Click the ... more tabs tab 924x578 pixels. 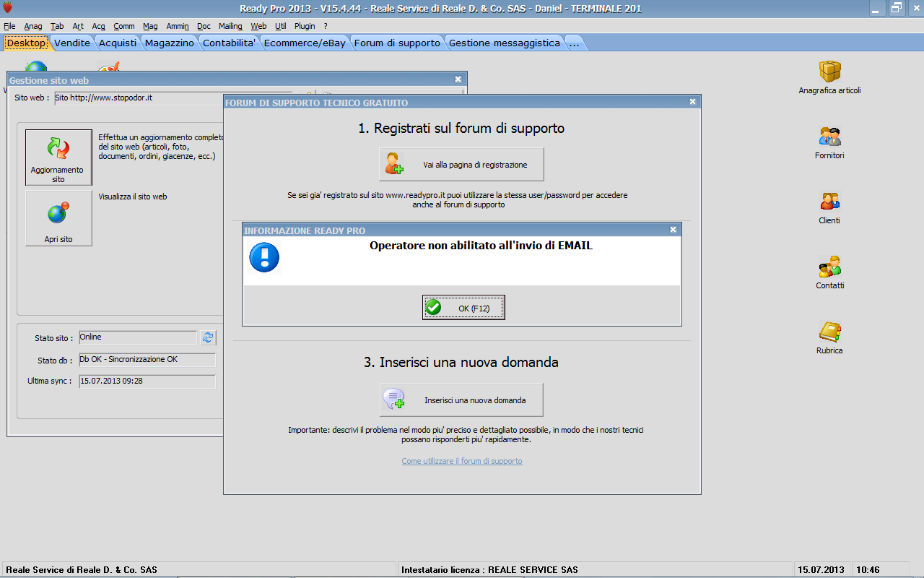574,43
